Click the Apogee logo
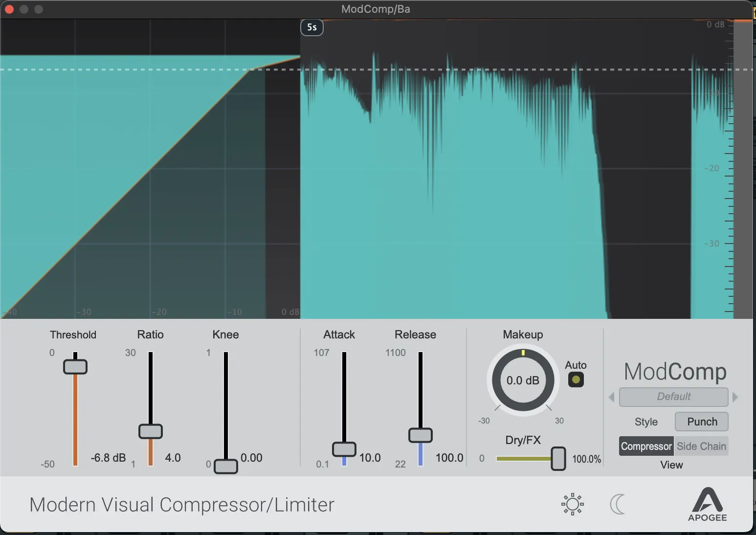This screenshot has height=535, width=756. 707,504
